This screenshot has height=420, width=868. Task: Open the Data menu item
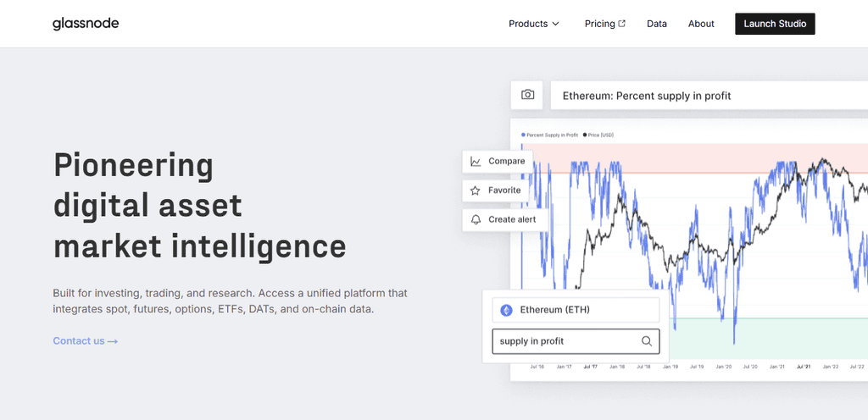(657, 24)
